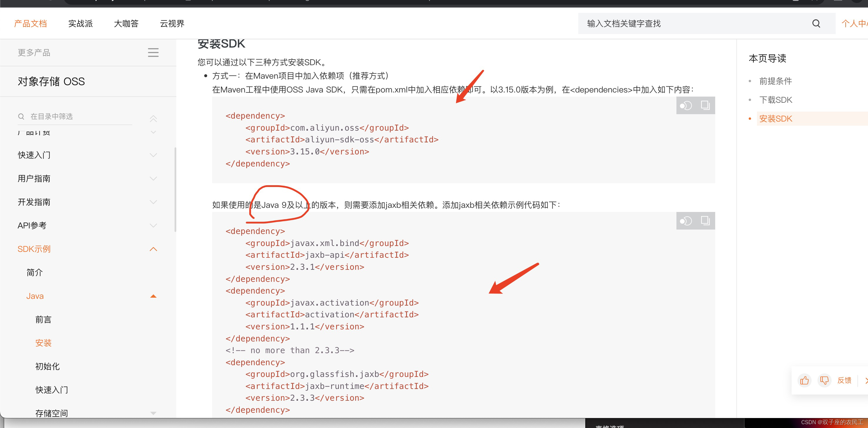This screenshot has width=868, height=428.
Task: Select 初始化 in the Java sidebar
Action: point(47,366)
